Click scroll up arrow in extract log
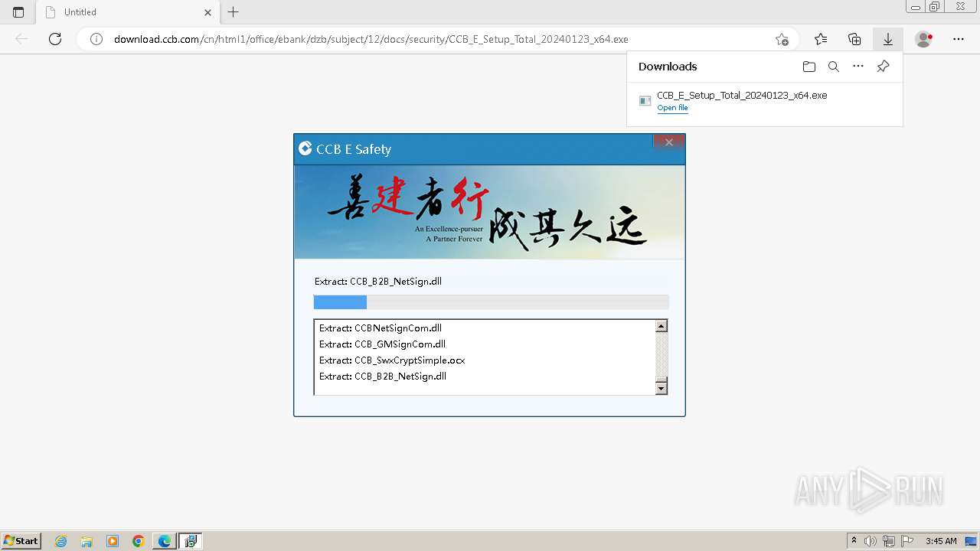The width and height of the screenshot is (980, 551). (661, 326)
